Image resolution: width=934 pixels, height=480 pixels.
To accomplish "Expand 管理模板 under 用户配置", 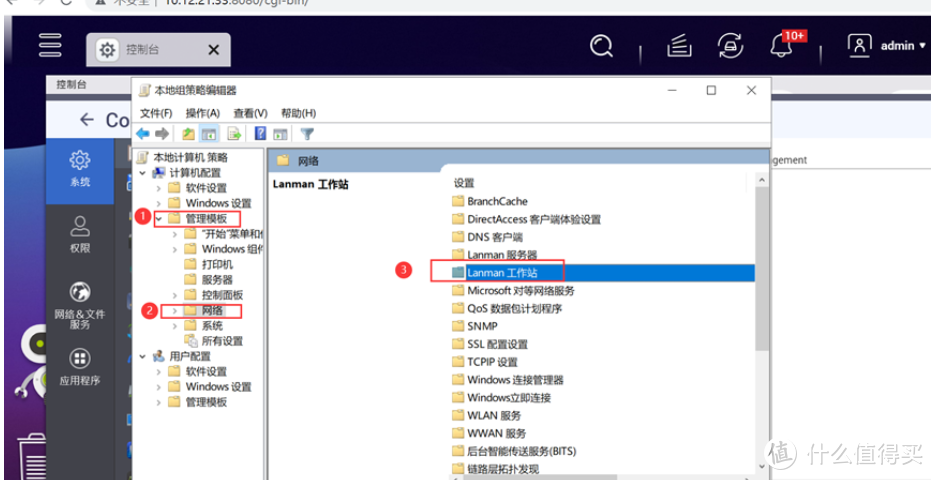I will (158, 403).
